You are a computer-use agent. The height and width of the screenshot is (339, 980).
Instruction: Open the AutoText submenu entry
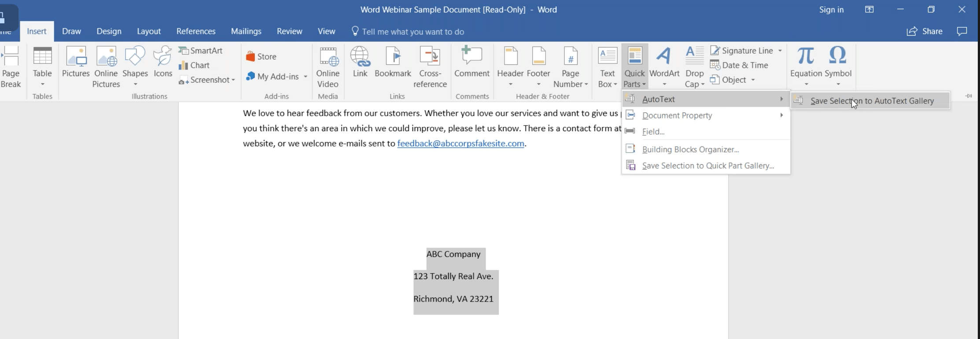tap(706, 99)
